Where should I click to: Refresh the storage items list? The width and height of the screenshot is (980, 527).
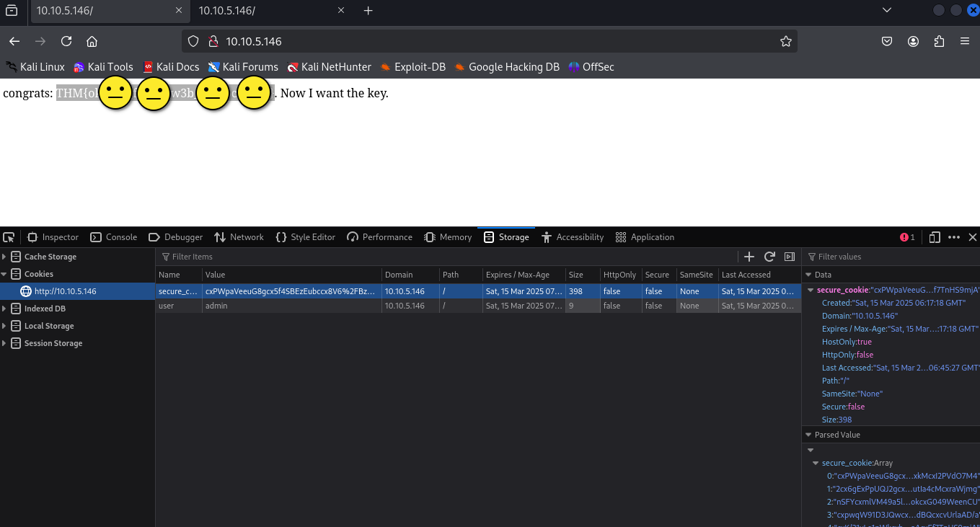(769, 257)
